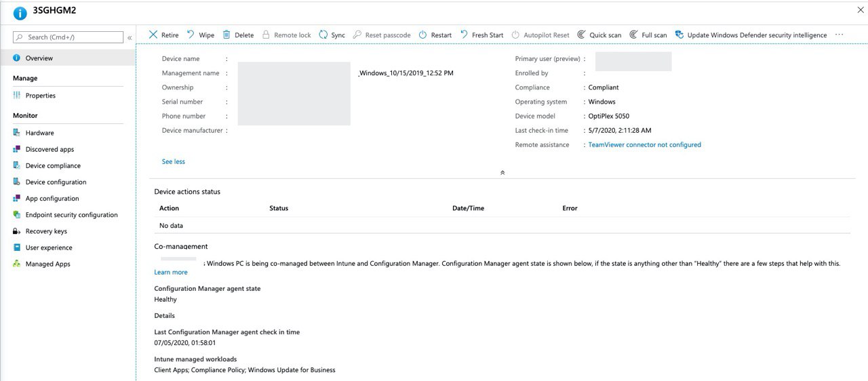Click the Wipe button label

(207, 35)
